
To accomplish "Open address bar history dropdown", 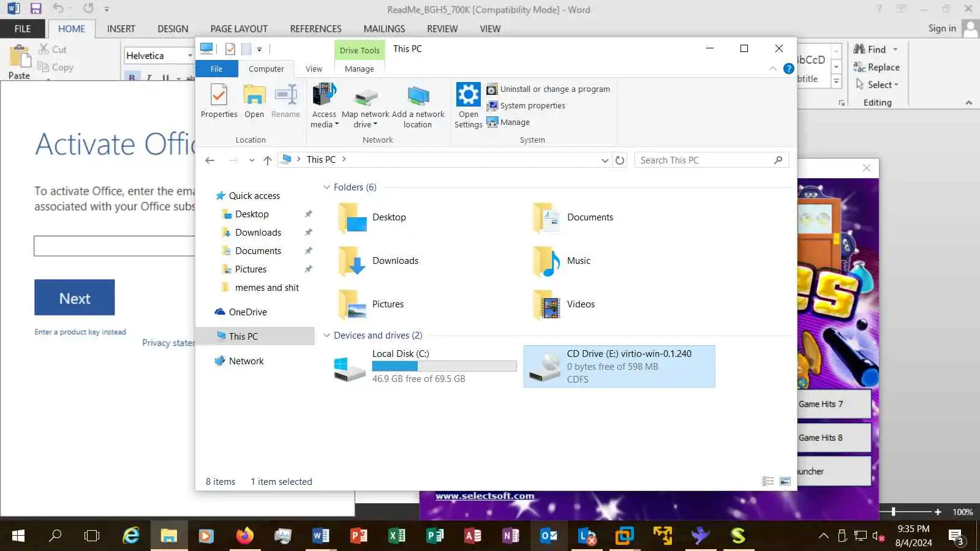I will (605, 160).
